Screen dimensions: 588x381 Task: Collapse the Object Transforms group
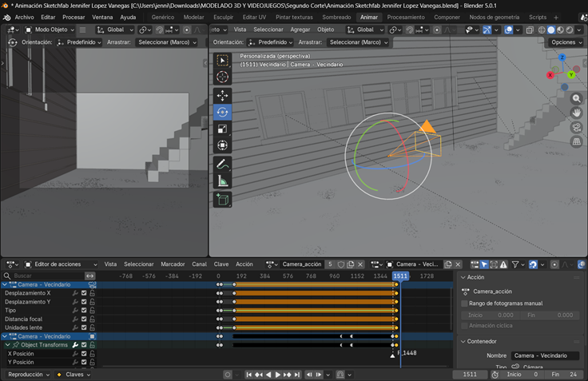[7, 344]
